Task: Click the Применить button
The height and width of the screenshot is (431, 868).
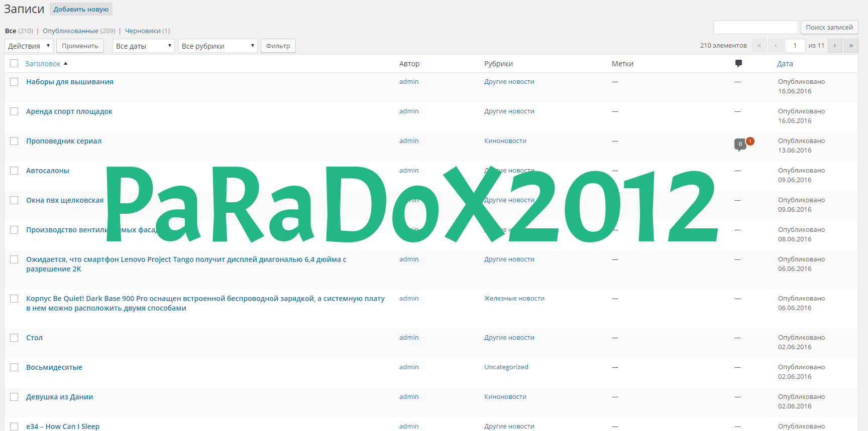Action: click(80, 46)
